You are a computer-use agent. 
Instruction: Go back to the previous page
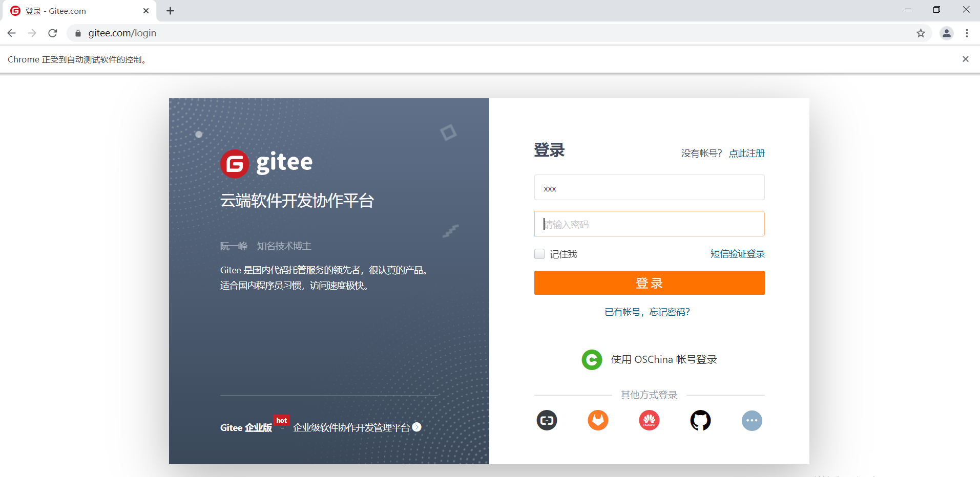pos(12,33)
